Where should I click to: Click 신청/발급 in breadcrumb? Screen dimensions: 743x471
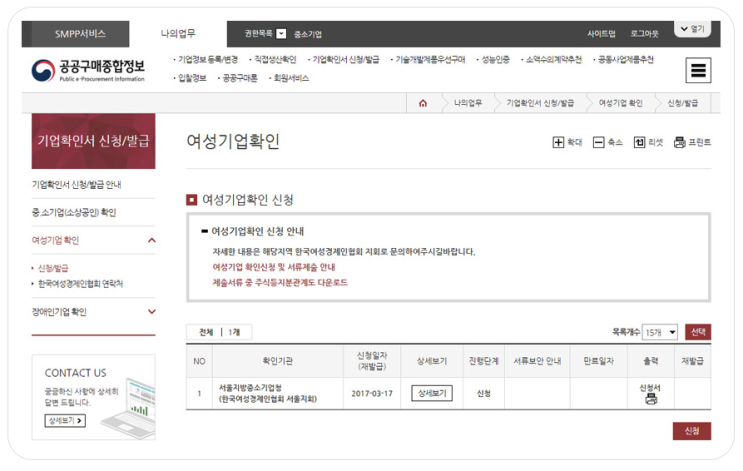(682, 103)
